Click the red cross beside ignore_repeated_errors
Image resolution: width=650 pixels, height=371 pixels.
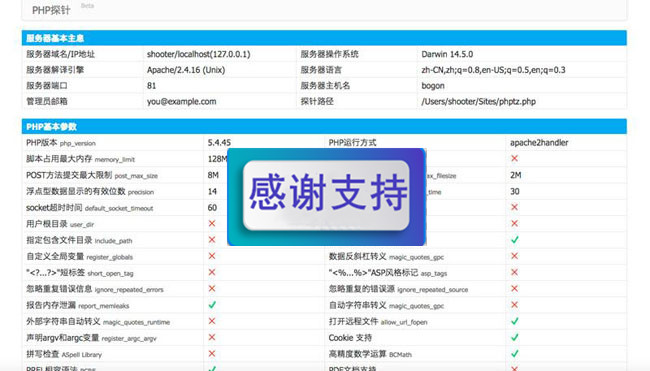pyautogui.click(x=212, y=289)
